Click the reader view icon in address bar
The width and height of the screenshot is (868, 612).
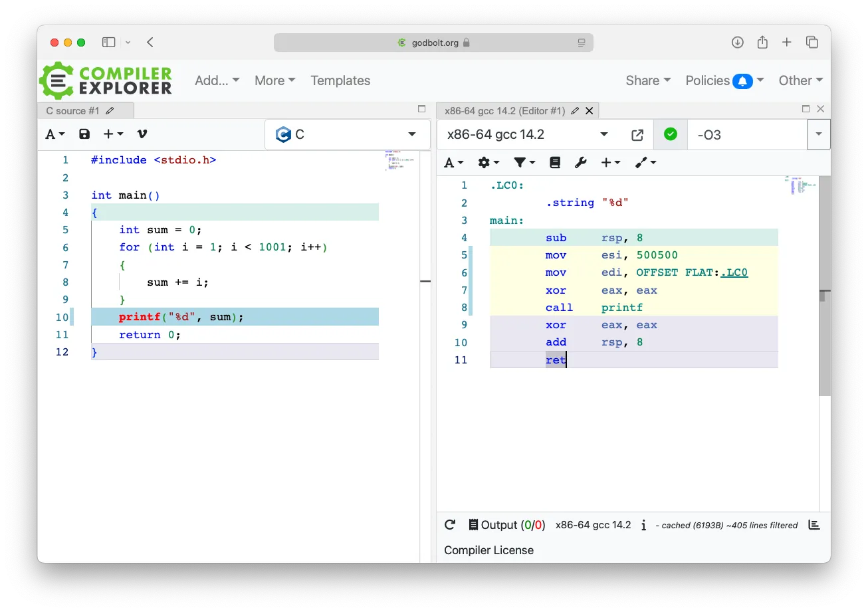pyautogui.click(x=582, y=43)
